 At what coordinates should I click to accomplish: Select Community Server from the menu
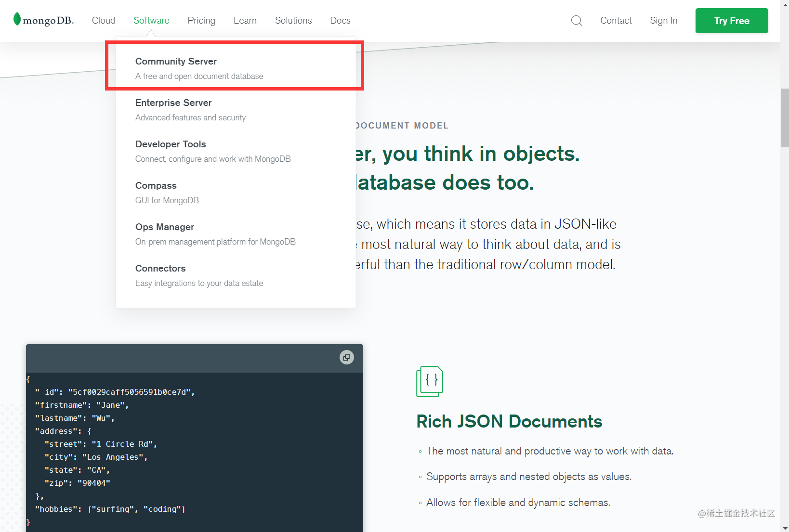tap(176, 61)
